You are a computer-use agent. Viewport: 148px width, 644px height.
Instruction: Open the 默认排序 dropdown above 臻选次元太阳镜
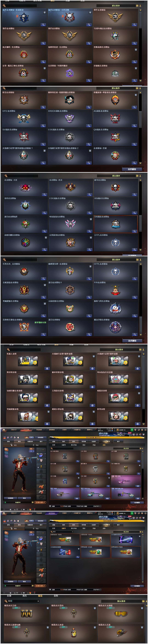pyautogui.click(x=122, y=601)
